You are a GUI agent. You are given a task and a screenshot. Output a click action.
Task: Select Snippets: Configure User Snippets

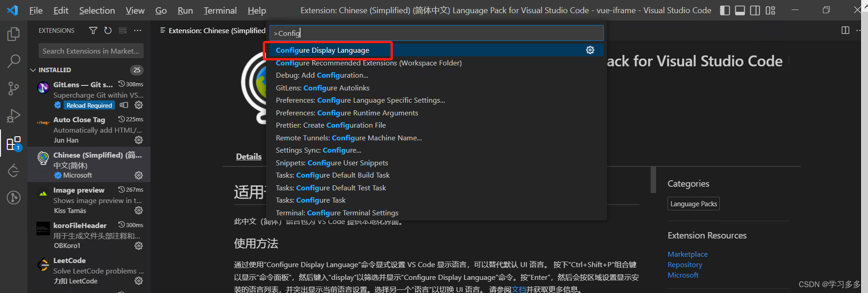437,163
